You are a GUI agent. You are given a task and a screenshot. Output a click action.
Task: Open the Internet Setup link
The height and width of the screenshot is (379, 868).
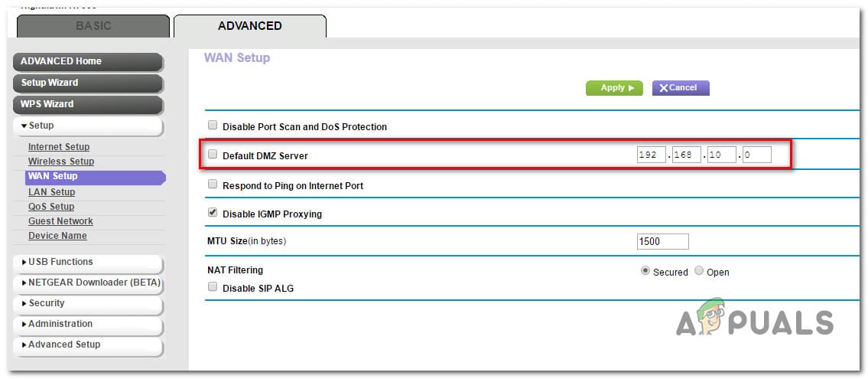(x=59, y=147)
